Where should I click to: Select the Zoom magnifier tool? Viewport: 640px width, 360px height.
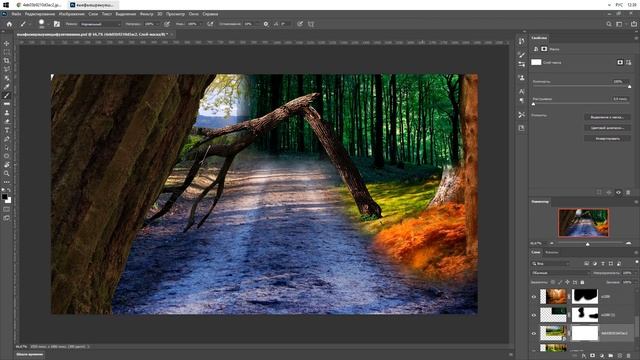(7, 173)
